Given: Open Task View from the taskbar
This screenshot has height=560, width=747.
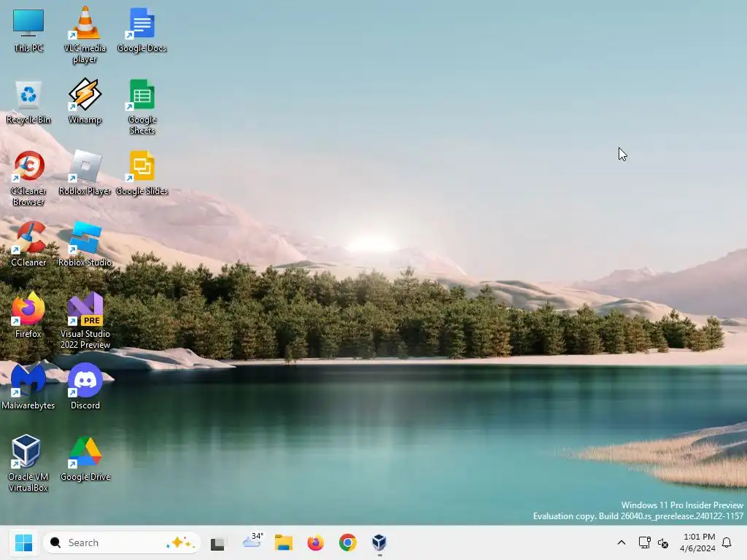Looking at the screenshot, I should point(217,542).
